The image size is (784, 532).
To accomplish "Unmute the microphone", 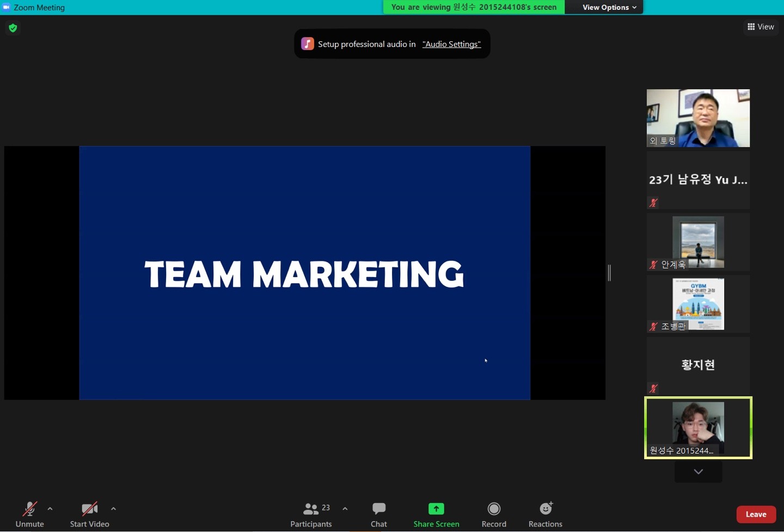I will pos(29,509).
